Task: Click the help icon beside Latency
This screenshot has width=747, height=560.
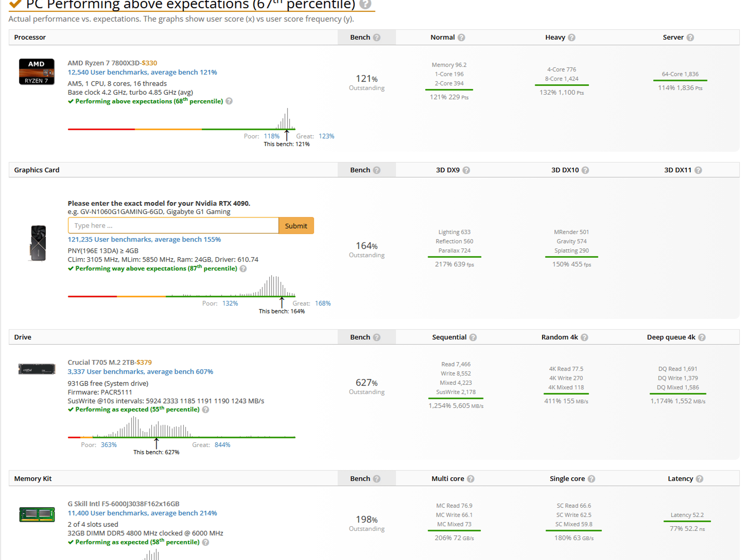Action: 699,479
